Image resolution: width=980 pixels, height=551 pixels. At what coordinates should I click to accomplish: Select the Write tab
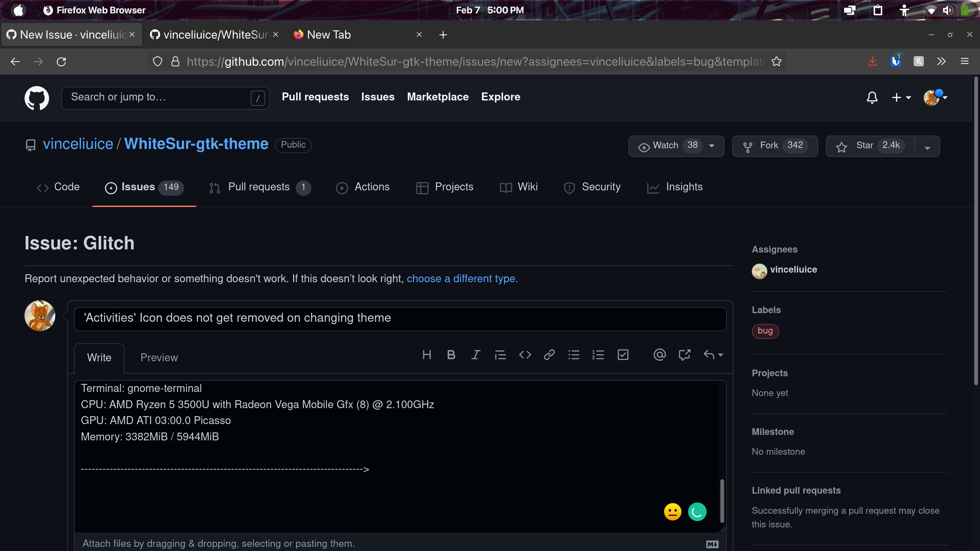tap(99, 358)
